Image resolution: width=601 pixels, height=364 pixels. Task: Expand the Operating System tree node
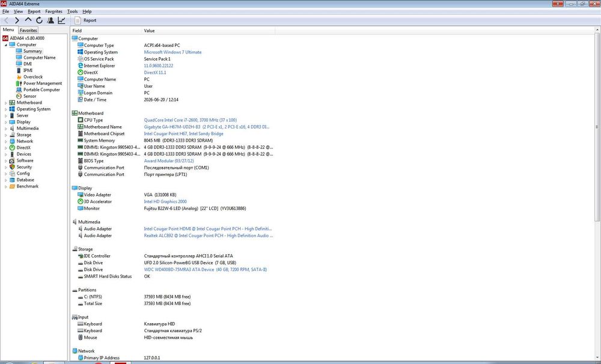(x=6, y=109)
